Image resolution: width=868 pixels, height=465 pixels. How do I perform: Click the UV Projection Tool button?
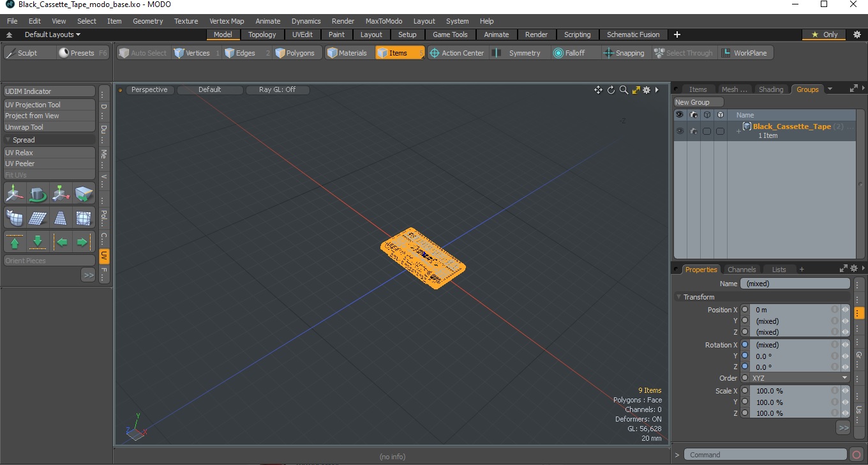pyautogui.click(x=50, y=105)
